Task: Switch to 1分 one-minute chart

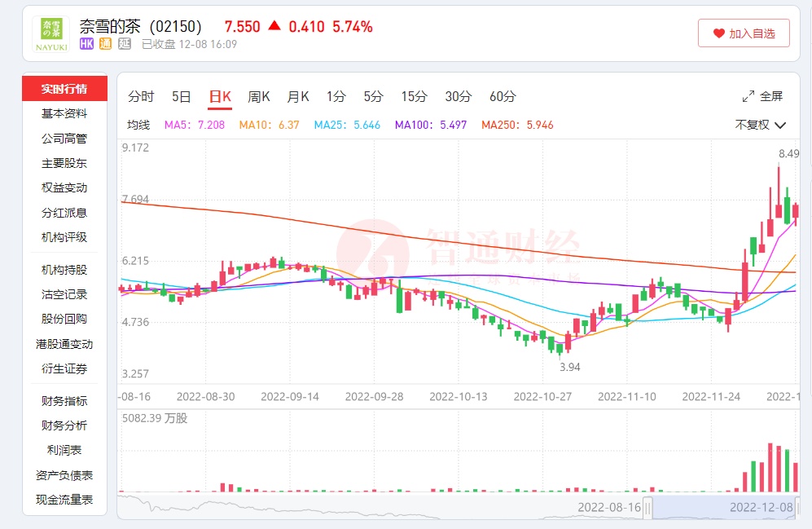Action: tap(336, 96)
